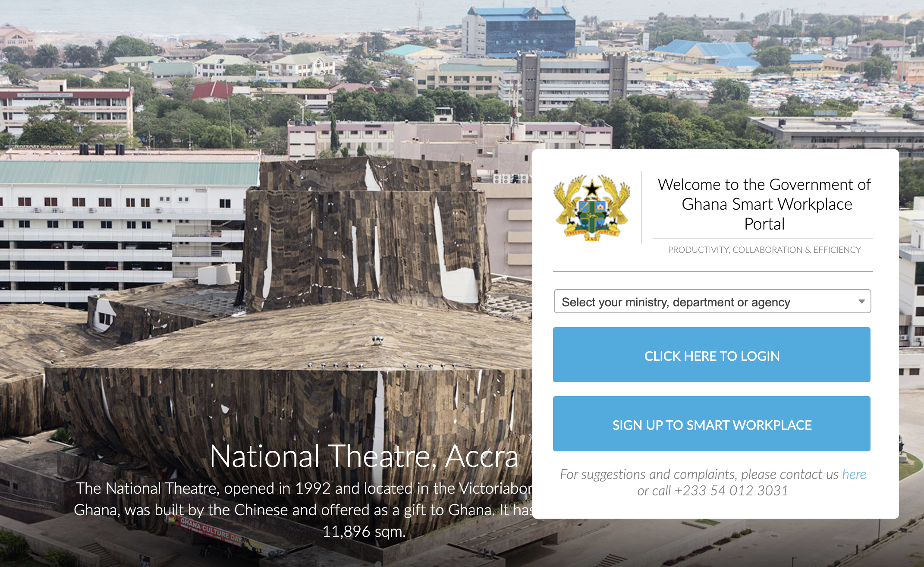Follow the 'here' contact link
Viewport: 924px width, 567px height.
854,474
